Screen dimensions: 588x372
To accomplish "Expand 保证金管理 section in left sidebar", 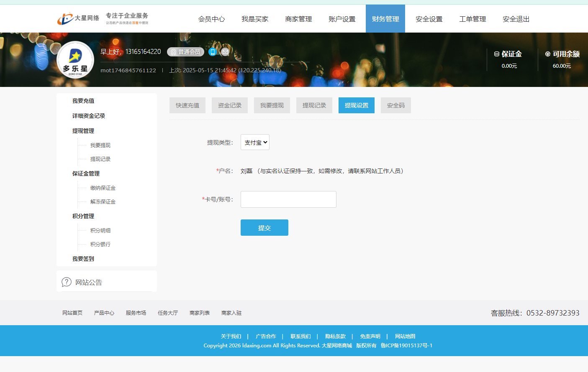I will [86, 173].
